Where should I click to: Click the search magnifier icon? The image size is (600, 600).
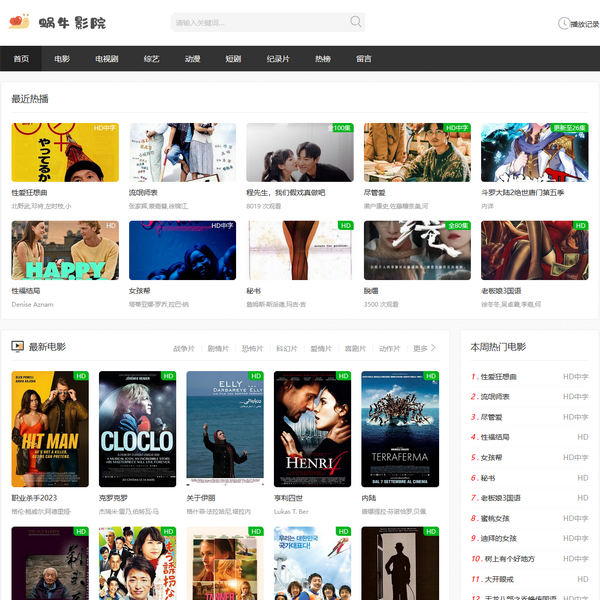click(356, 22)
